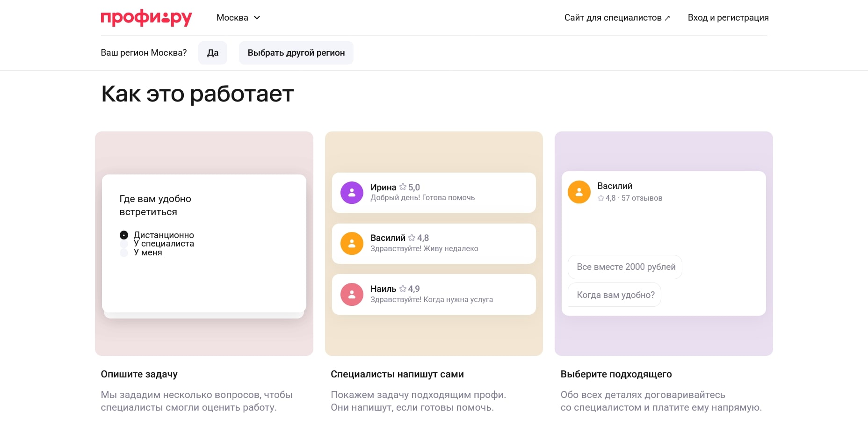The width and height of the screenshot is (868, 427).
Task: Select the У специалиста radio button
Action: pos(124,244)
